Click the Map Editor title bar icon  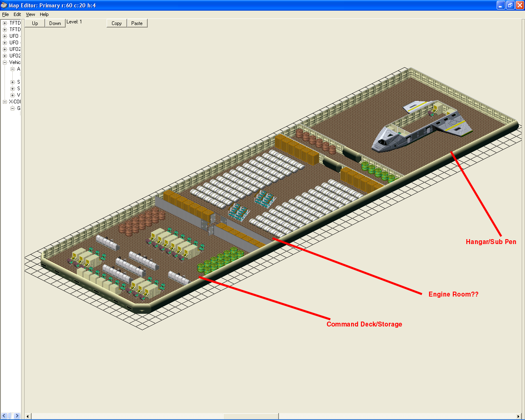pyautogui.click(x=4, y=5)
